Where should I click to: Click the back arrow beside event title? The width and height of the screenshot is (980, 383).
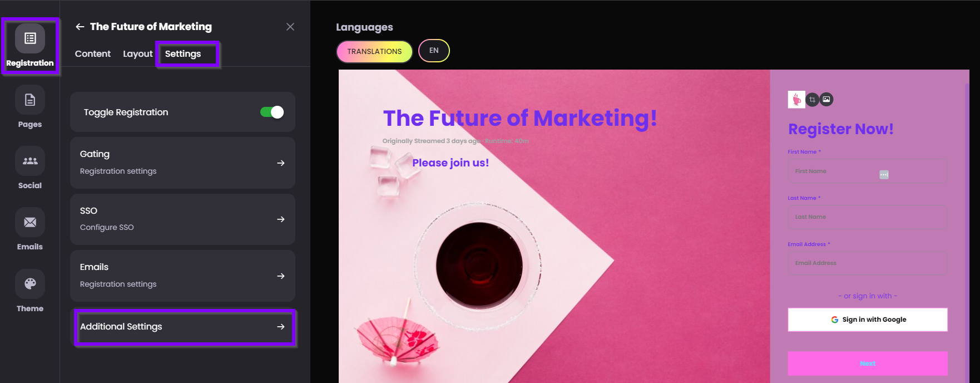pos(80,27)
